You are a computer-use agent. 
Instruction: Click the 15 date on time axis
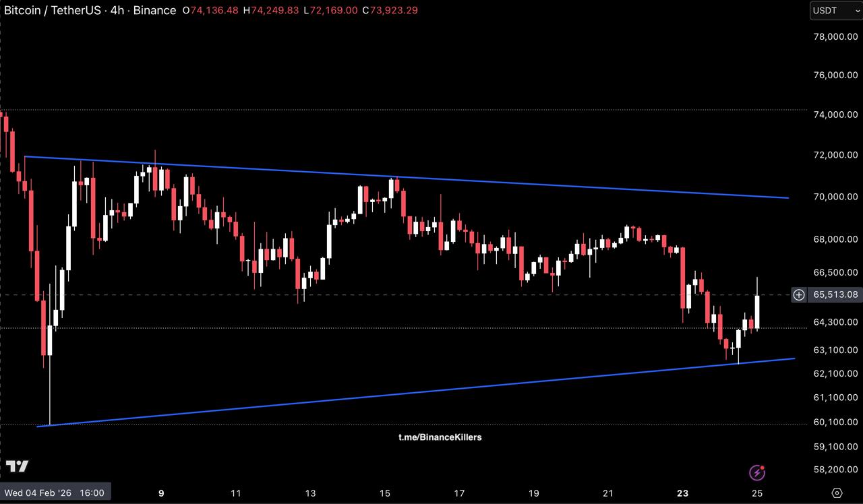[x=385, y=493]
